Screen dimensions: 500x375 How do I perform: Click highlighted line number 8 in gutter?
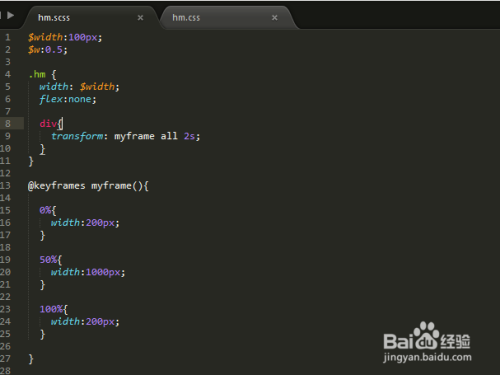tap(8, 124)
